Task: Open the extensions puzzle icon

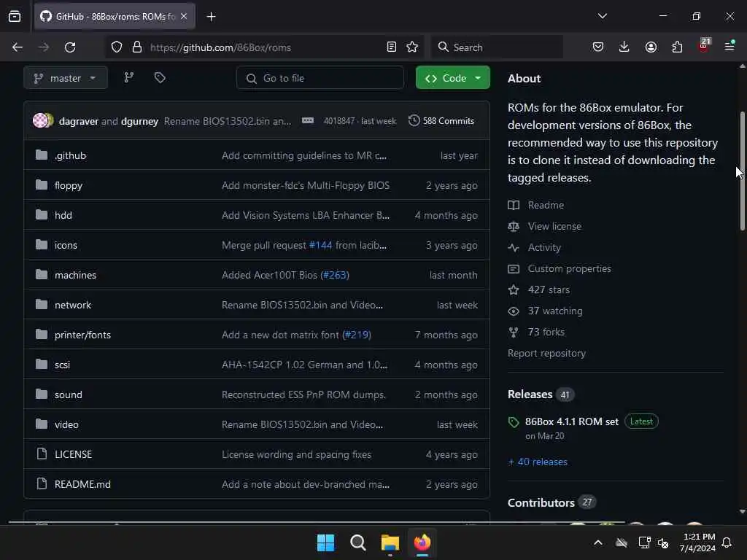Action: [x=677, y=47]
